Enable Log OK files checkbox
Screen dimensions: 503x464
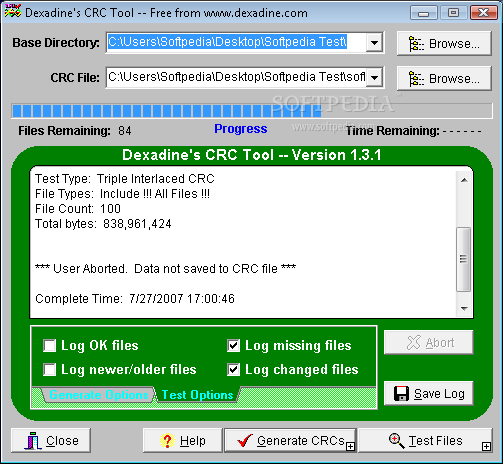pos(50,346)
